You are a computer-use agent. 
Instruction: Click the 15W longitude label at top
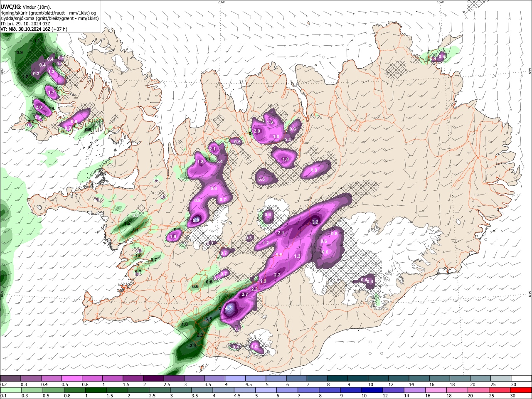[440, 2]
